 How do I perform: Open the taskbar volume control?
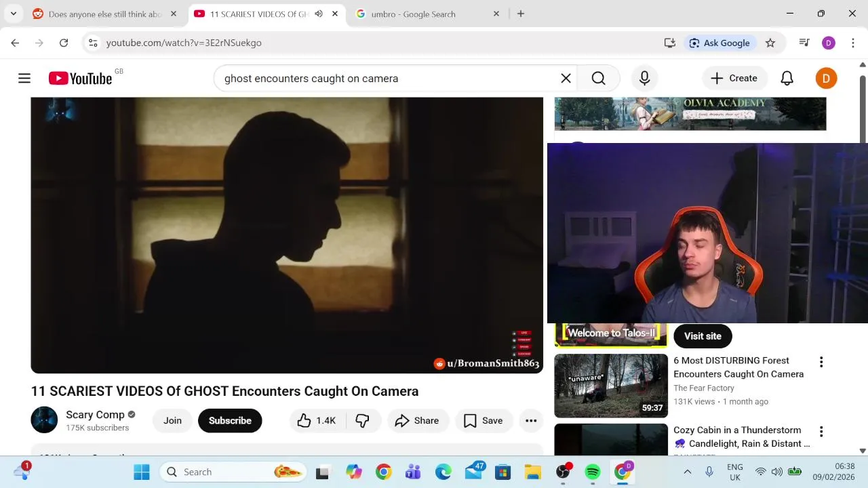(777, 472)
